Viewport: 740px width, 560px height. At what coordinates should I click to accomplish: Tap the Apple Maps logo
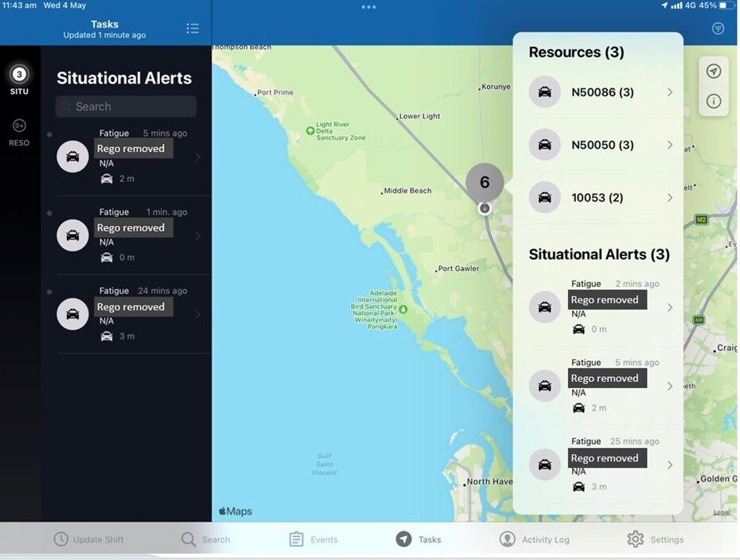click(236, 511)
